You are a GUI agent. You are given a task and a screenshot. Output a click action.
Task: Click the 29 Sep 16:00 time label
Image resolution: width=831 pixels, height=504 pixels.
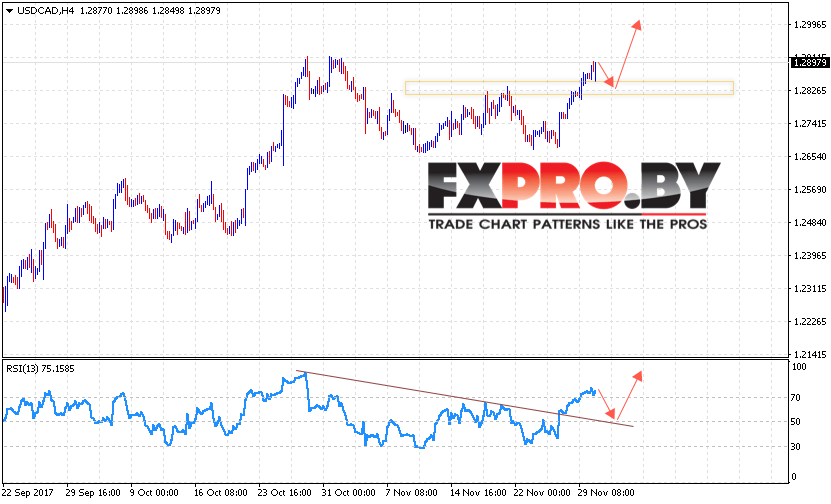93,493
